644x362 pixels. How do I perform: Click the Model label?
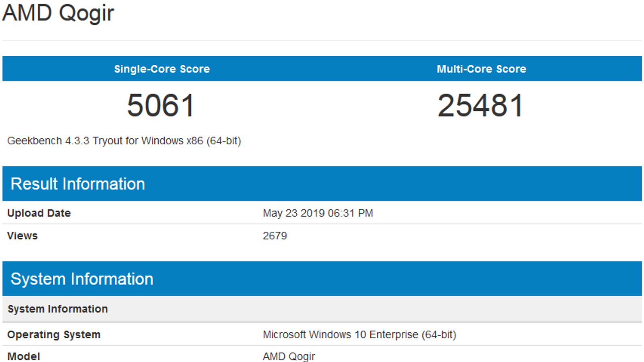pyautogui.click(x=24, y=356)
